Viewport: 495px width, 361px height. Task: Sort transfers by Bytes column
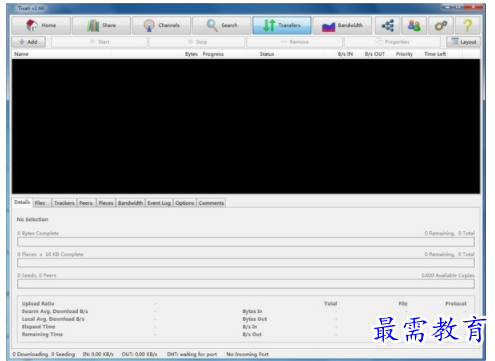(x=191, y=54)
